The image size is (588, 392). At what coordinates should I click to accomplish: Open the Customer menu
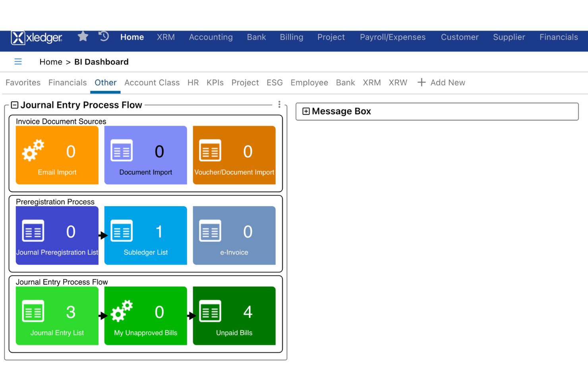(x=460, y=37)
